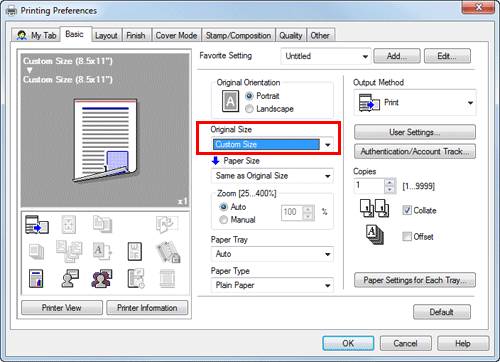Expand the Paper Tray dropdown

(272, 254)
